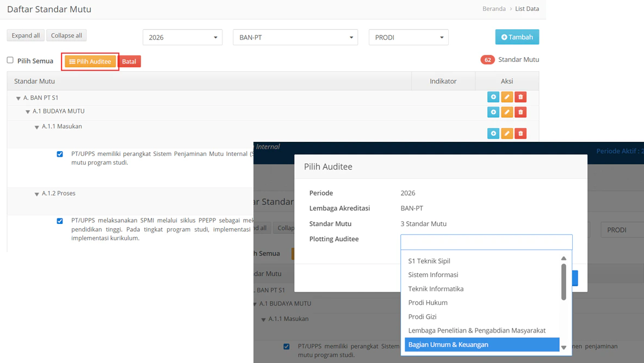Screen dimensions: 644x363
Task: Uncheck the SPMI perangkat standard under A.1.1 Masukan
Action: (60, 154)
